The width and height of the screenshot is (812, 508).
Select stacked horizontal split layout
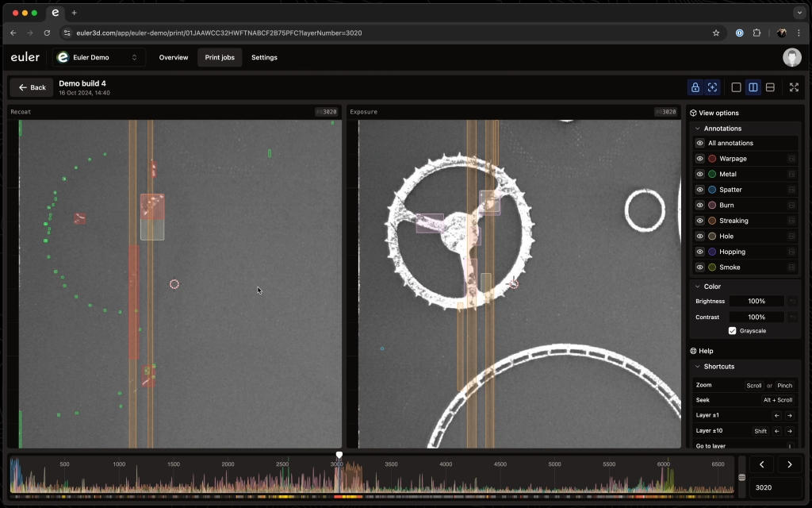point(770,87)
